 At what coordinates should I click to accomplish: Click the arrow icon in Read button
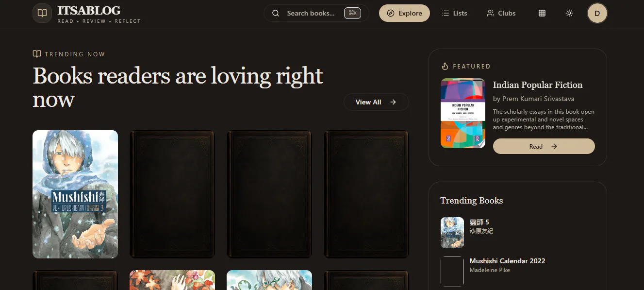pos(554,146)
